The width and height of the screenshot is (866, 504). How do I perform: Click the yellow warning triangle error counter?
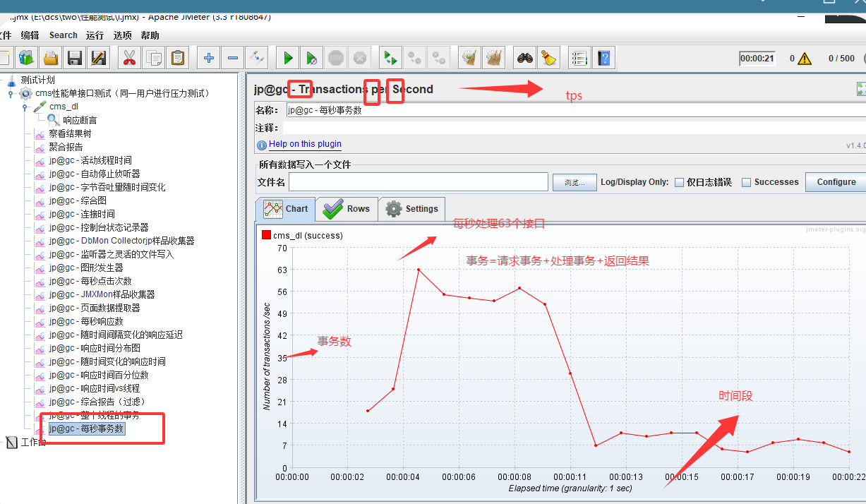point(805,59)
